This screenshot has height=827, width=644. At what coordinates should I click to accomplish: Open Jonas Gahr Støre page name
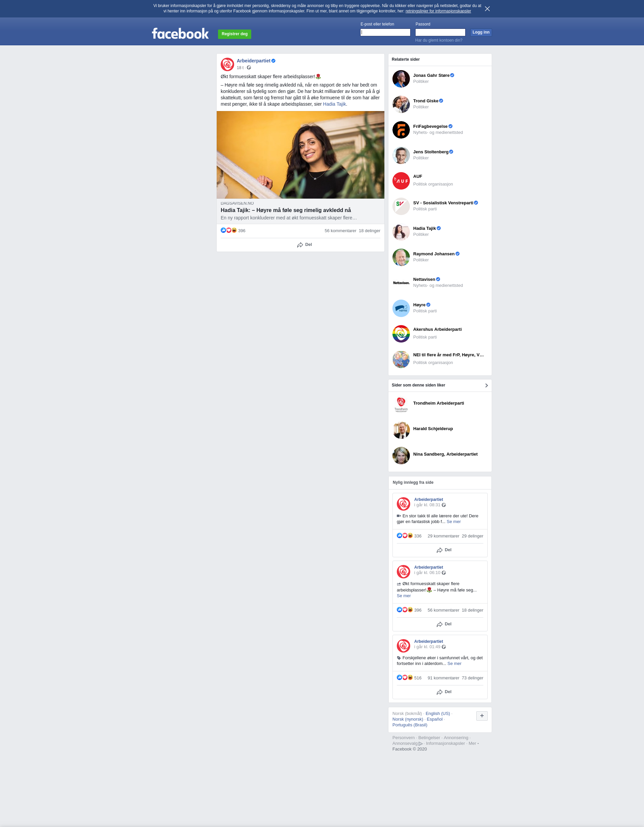(x=431, y=75)
